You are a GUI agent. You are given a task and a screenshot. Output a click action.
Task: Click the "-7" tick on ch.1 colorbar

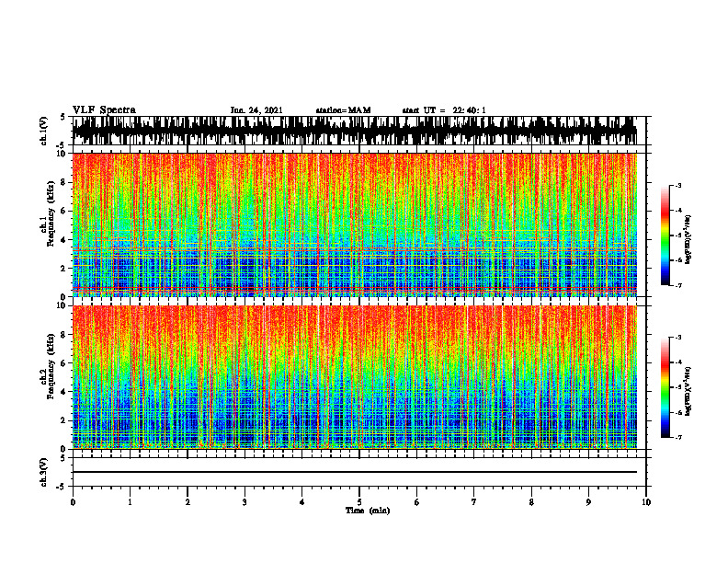(x=677, y=285)
